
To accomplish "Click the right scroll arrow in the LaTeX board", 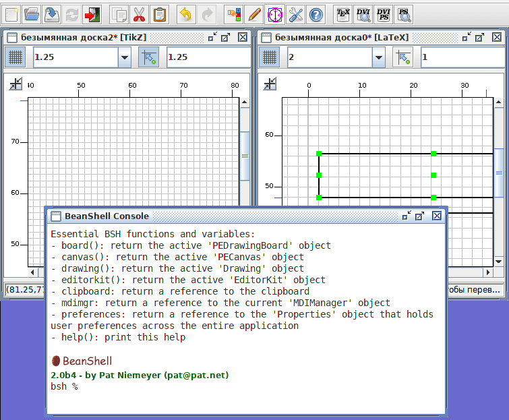I will (x=488, y=272).
